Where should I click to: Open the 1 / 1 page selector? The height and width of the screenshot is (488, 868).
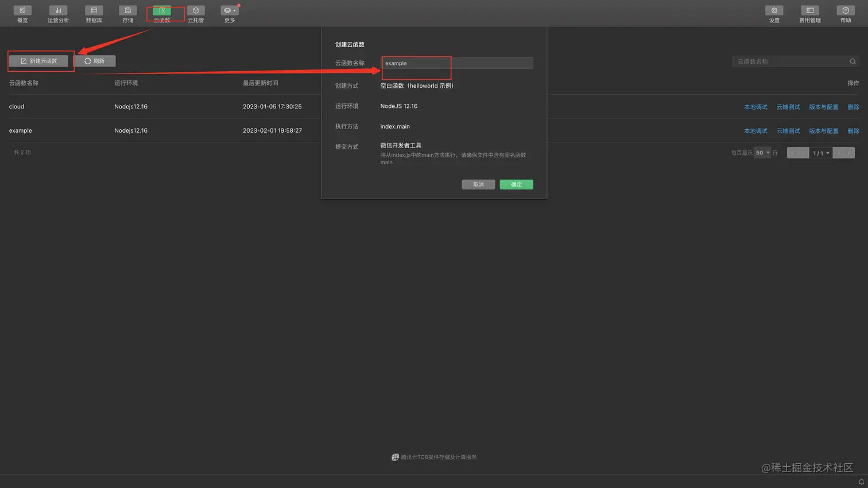(821, 153)
